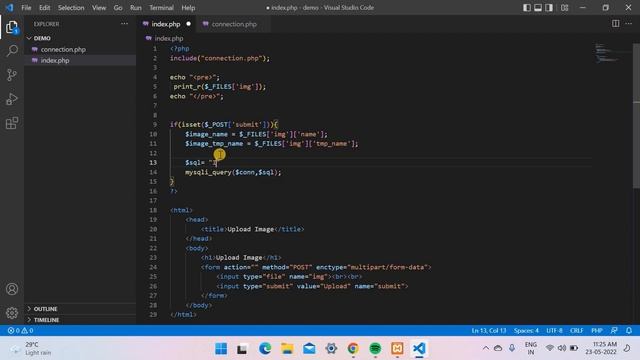Open the weather widget showing 29°C
The width and height of the screenshot is (640, 360).
[31, 348]
